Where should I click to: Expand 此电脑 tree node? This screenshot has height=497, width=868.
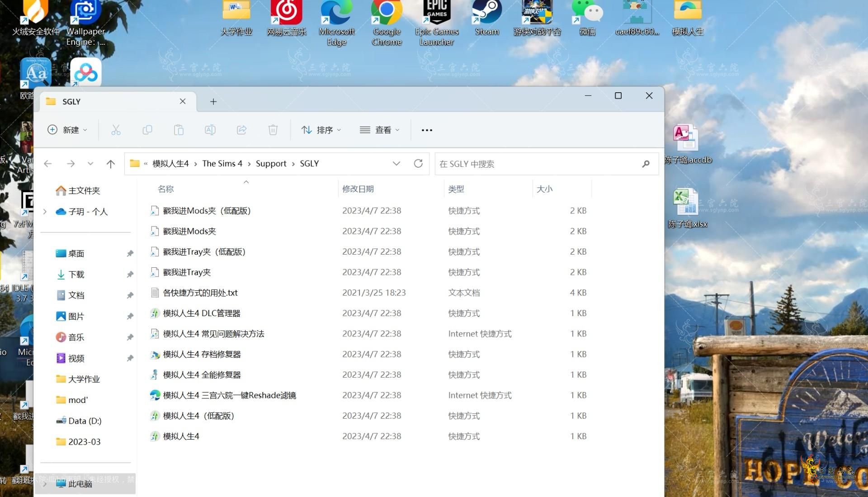(45, 483)
